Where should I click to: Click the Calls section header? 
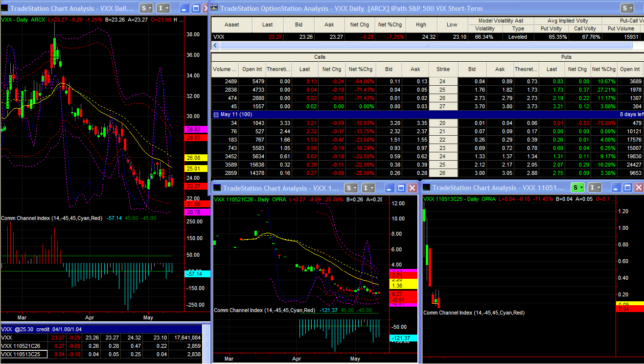click(320, 57)
